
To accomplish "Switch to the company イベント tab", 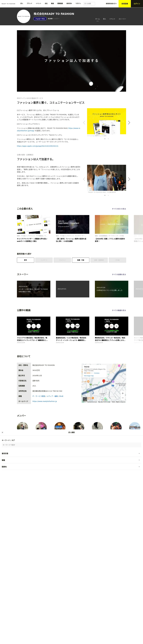I will (112, 19).
